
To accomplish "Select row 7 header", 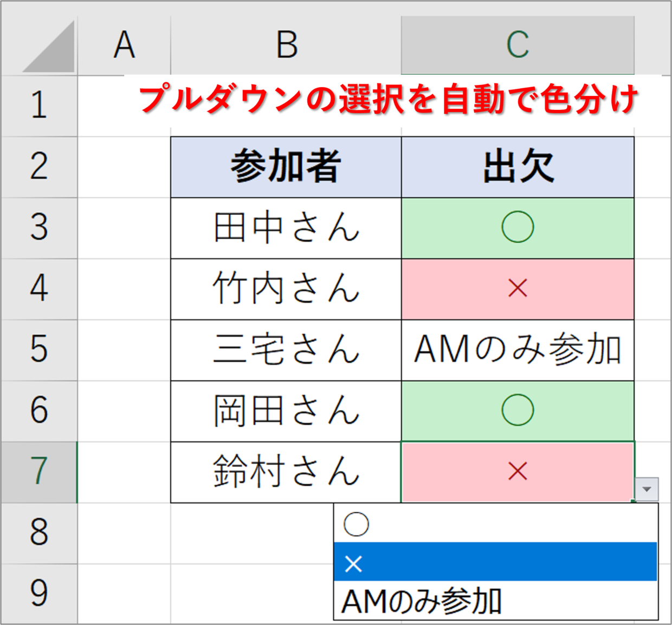I will [x=39, y=472].
